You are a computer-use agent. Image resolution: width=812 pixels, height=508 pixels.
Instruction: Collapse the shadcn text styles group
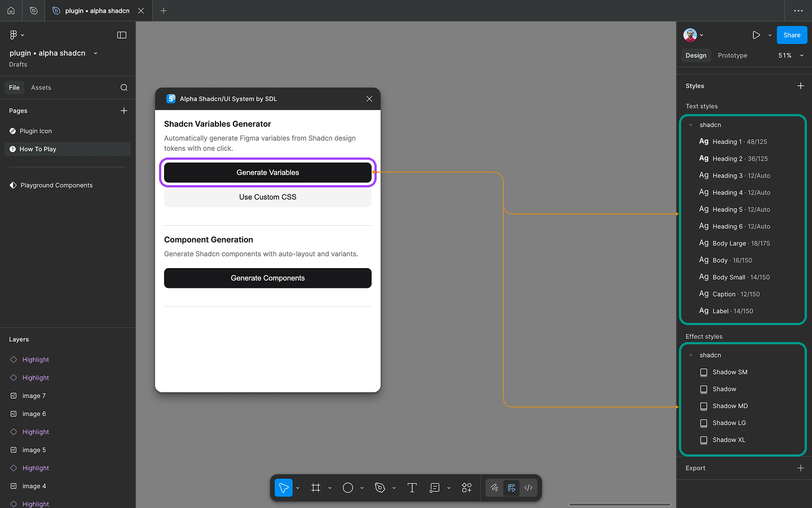(x=690, y=125)
